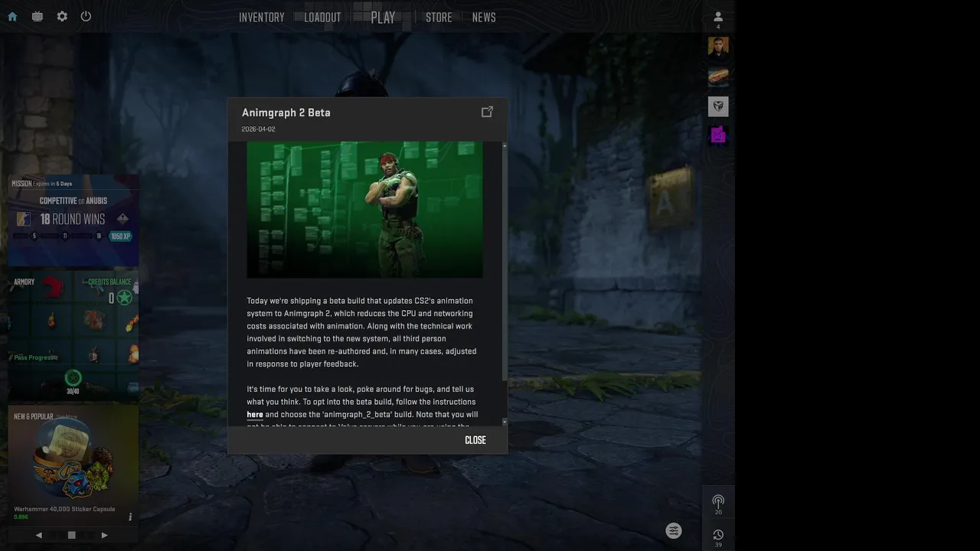Open the sliders options icon bottom right
The image size is (980, 551).
pos(674,531)
